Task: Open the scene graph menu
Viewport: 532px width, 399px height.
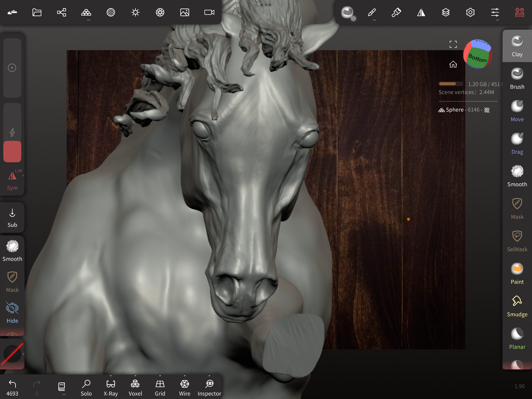Action: click(61, 12)
